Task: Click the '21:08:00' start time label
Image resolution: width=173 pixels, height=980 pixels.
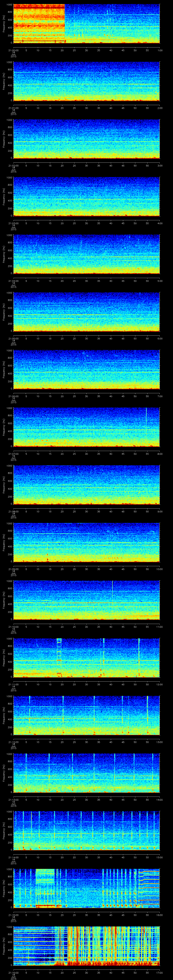Action: click(x=13, y=511)
